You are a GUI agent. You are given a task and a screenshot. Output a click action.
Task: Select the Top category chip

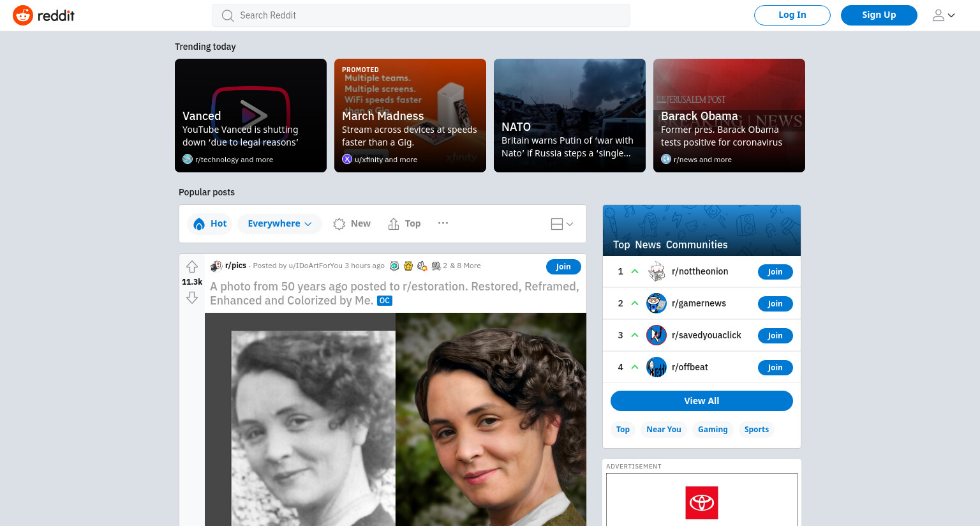623,430
